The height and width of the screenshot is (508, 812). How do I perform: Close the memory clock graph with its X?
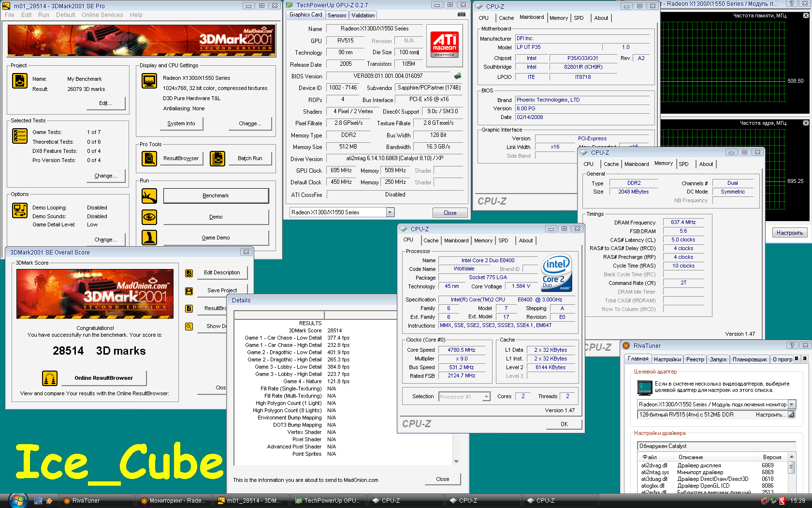click(806, 15)
